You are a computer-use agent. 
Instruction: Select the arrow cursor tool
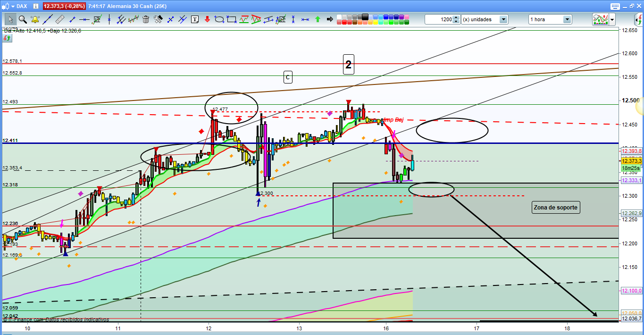[10, 19]
